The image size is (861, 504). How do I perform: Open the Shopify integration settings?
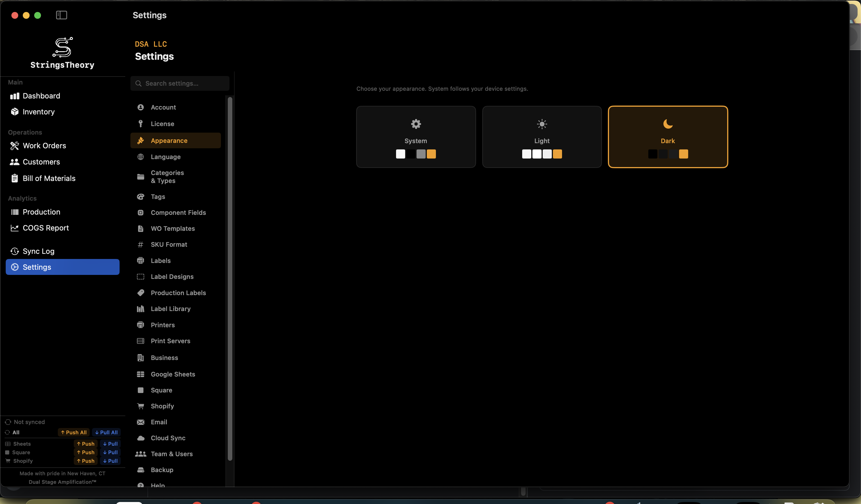[x=163, y=406]
